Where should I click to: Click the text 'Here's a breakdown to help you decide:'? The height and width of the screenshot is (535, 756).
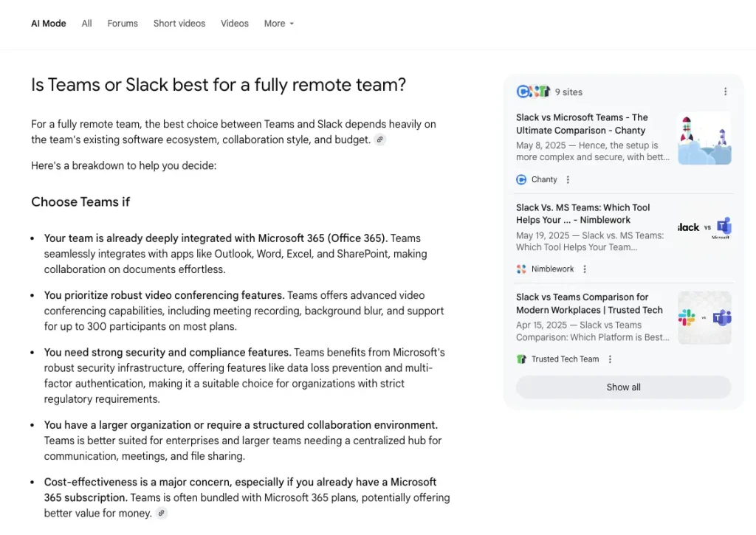click(x=124, y=166)
